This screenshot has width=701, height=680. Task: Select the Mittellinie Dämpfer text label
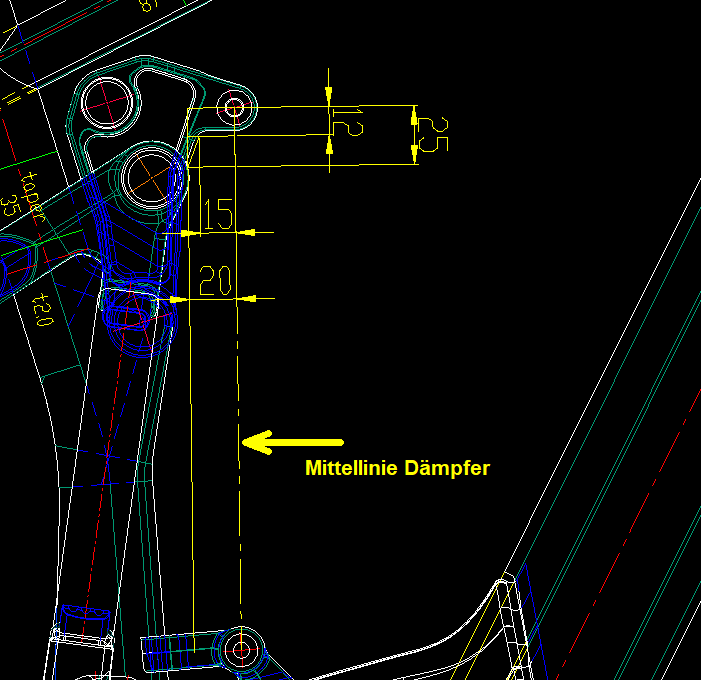pos(397,468)
